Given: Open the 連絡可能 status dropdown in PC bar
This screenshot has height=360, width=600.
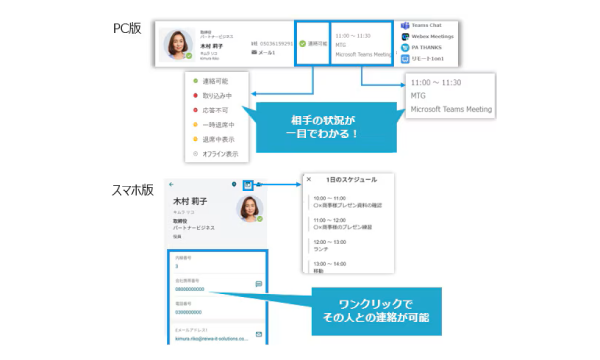Looking at the screenshot, I should (313, 44).
